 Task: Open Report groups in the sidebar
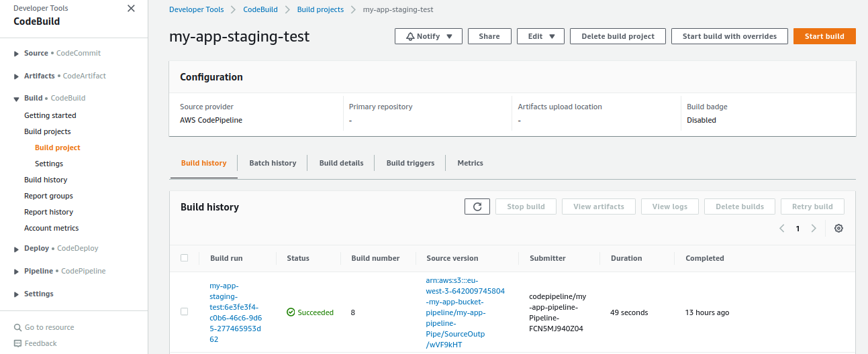coord(48,196)
